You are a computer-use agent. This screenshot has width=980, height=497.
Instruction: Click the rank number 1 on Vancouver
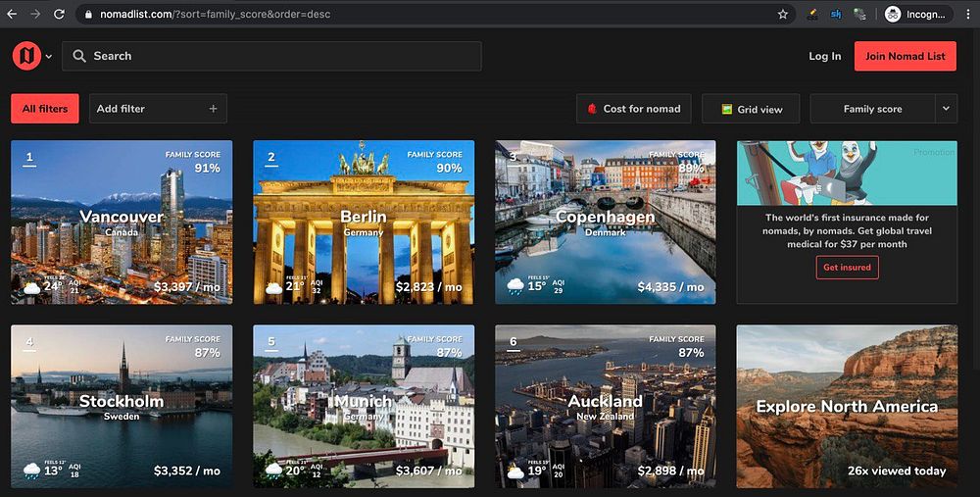pyautogui.click(x=29, y=158)
